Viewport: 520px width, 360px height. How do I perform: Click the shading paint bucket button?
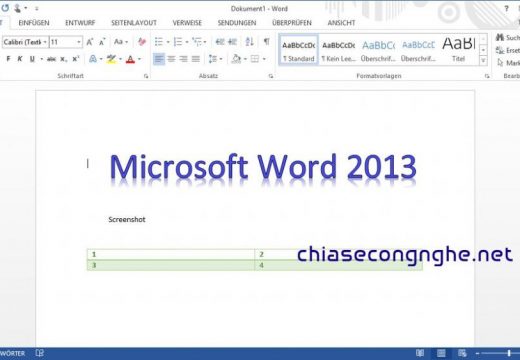pos(236,59)
